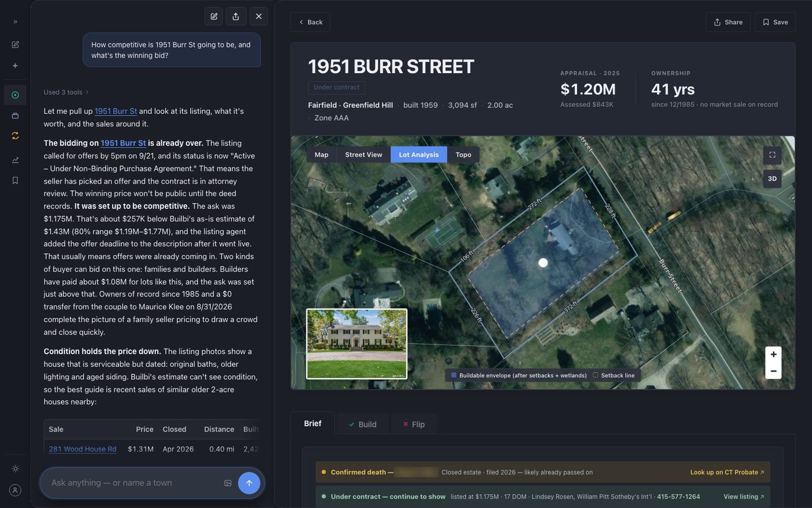Click the sparkle icon in left sidebar
812x508 pixels.
15,66
